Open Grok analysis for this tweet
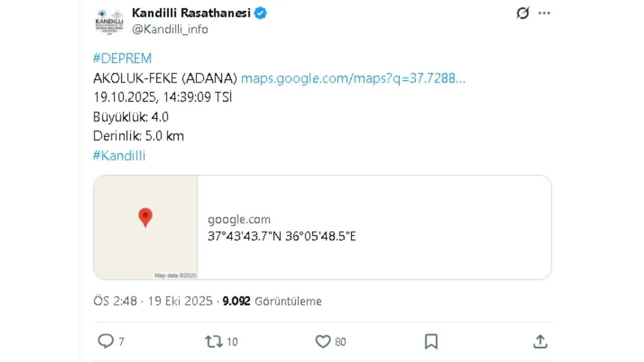This screenshot has height=362, width=644. [523, 13]
